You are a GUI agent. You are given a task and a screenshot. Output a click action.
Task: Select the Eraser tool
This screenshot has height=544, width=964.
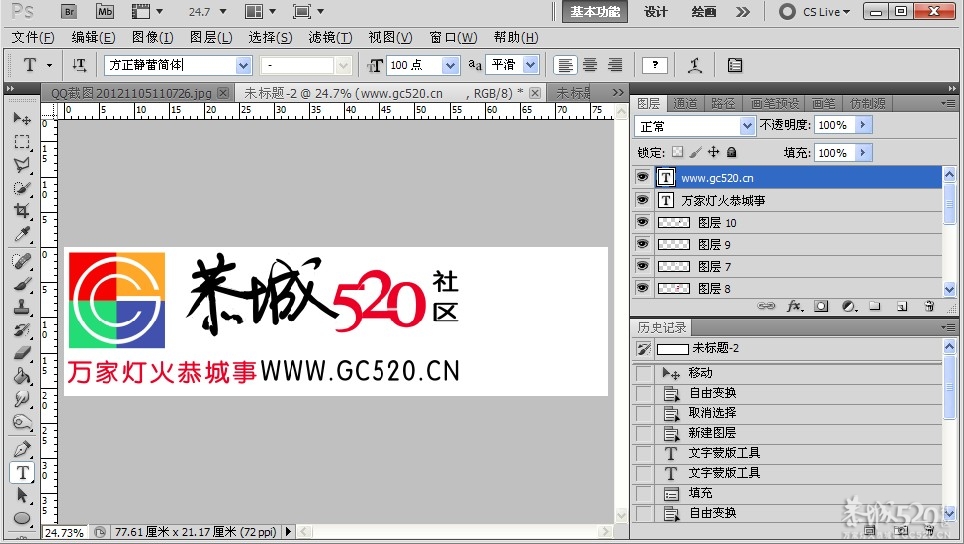click(x=22, y=353)
